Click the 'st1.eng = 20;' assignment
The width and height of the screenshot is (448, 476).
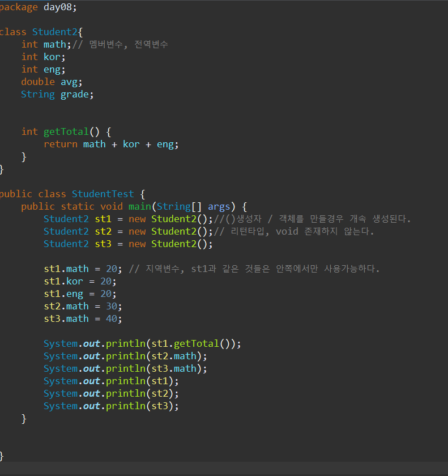click(80, 294)
